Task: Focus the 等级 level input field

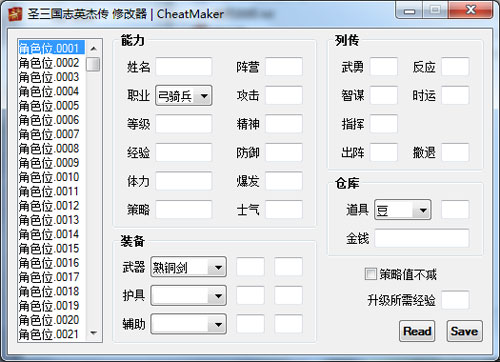Action: tap(184, 124)
